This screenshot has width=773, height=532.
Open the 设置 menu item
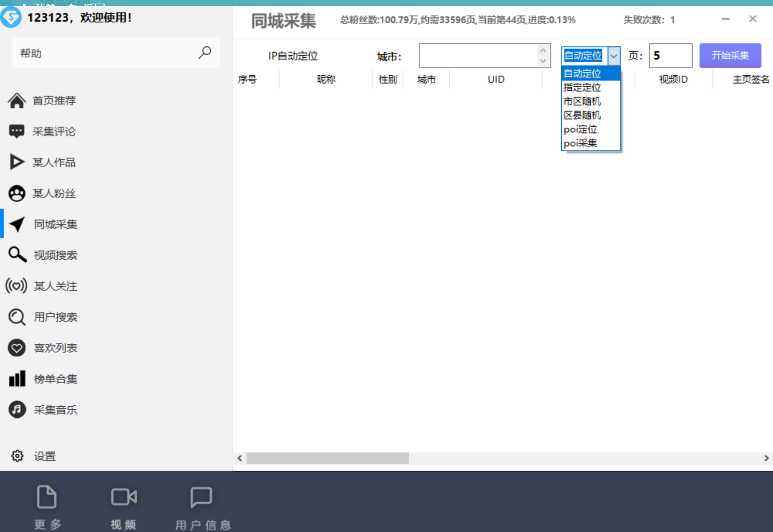coord(44,456)
